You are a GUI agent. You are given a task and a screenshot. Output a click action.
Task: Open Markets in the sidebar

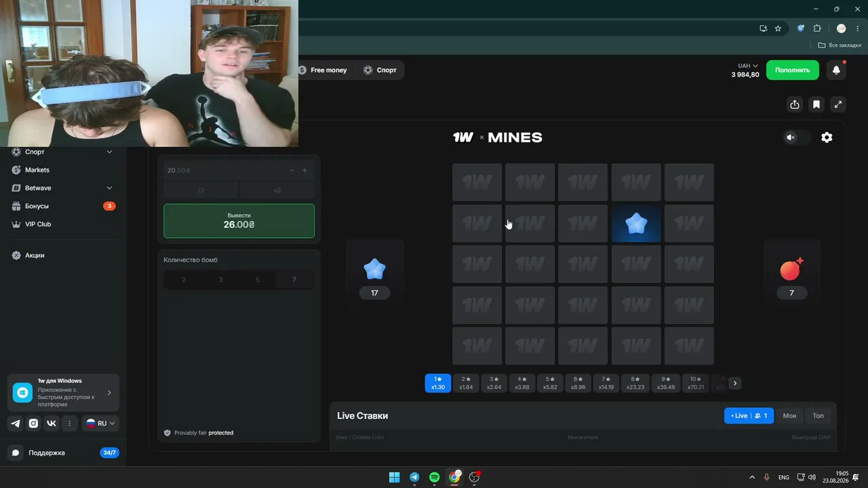tap(37, 170)
